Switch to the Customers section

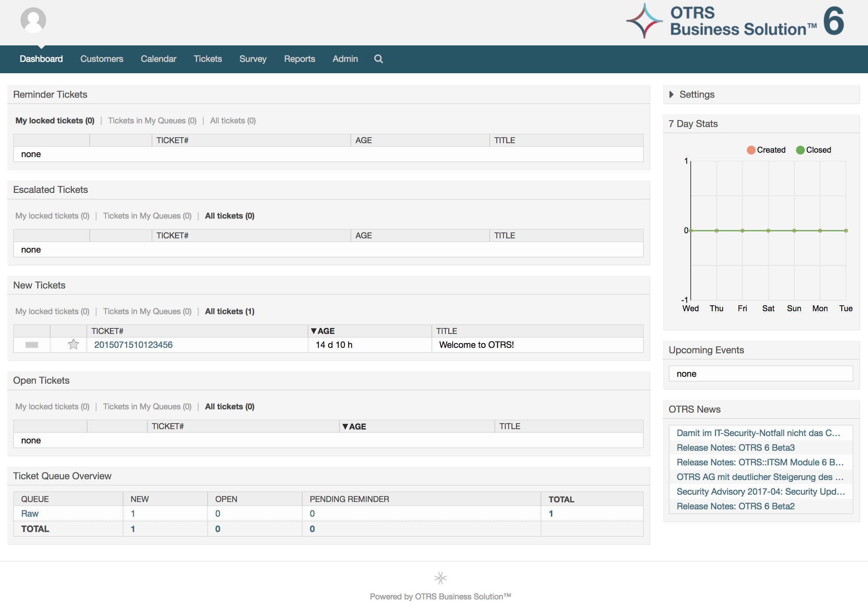(101, 59)
